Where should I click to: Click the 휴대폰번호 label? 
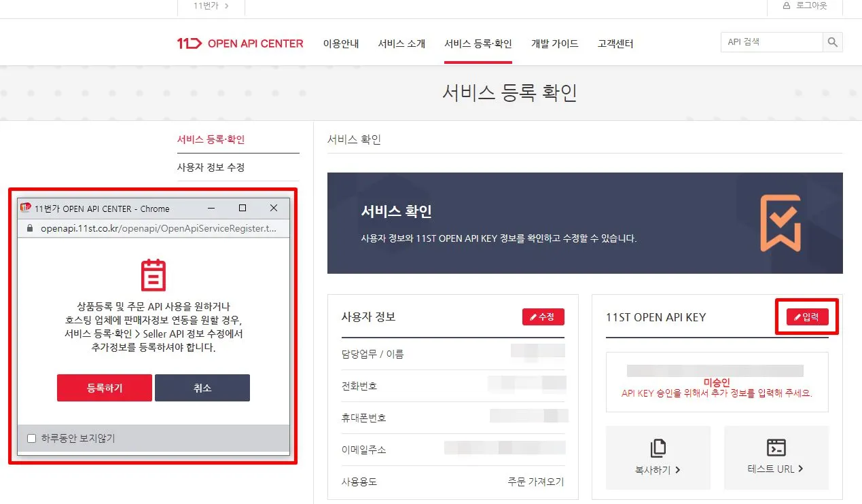click(363, 418)
